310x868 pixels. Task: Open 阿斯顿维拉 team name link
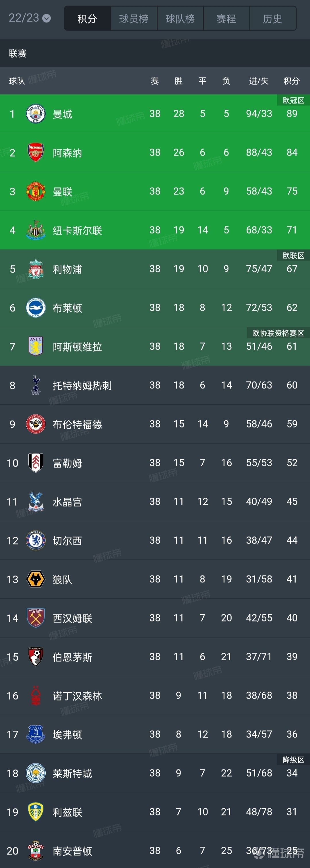pos(77,347)
